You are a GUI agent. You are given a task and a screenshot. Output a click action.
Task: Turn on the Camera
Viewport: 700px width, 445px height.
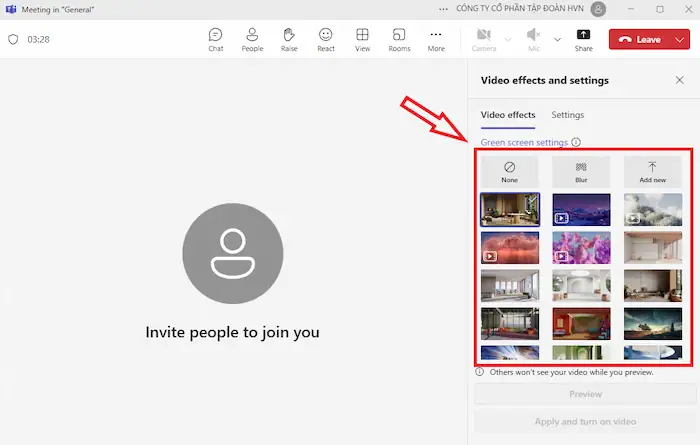pyautogui.click(x=483, y=39)
